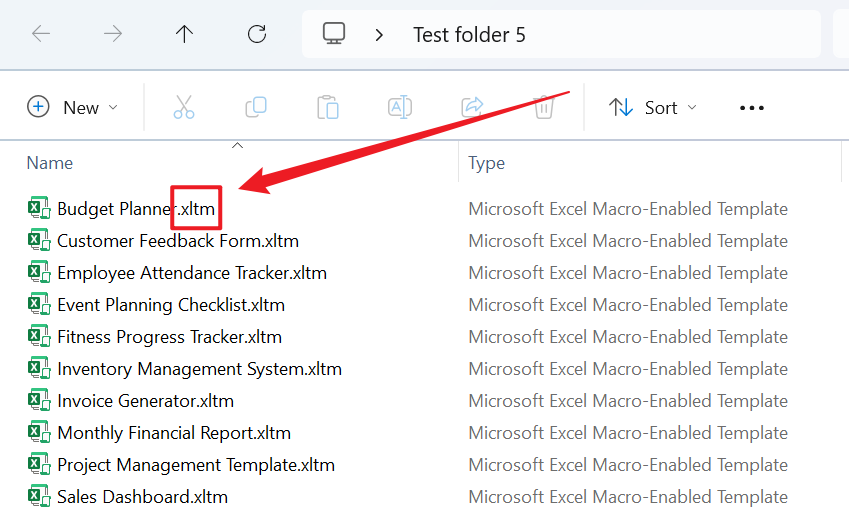
Task: Refresh the current folder view
Action: pyautogui.click(x=257, y=34)
